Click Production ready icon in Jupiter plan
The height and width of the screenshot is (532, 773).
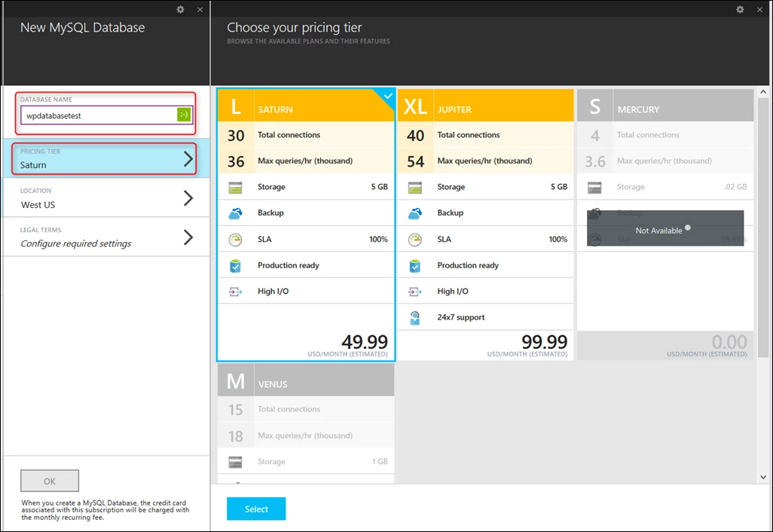pos(415,266)
